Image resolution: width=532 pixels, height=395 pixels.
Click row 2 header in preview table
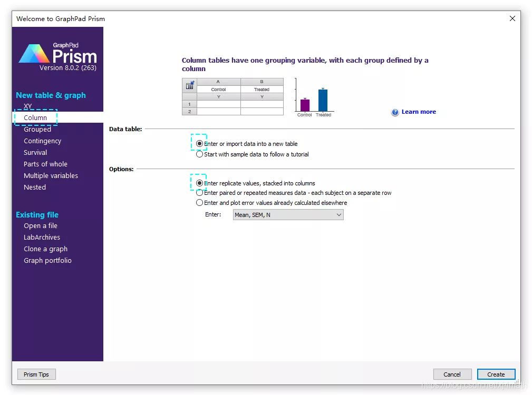tap(189, 112)
